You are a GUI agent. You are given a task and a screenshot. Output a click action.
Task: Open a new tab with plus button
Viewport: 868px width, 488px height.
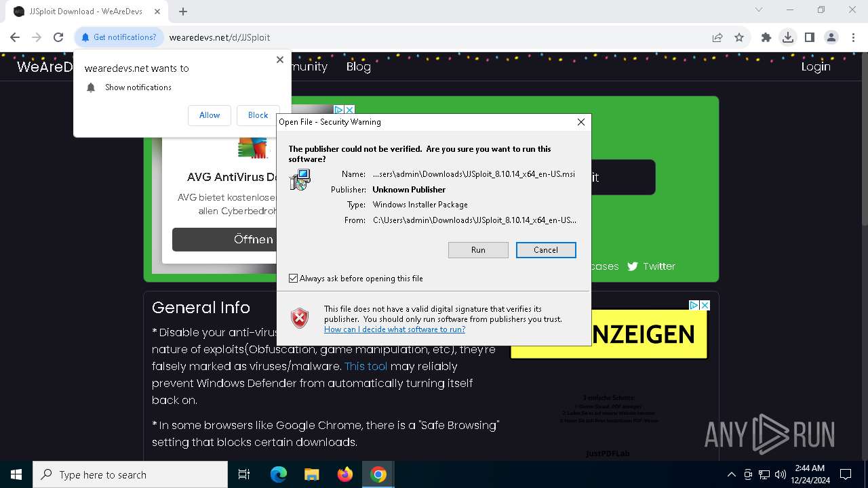click(x=183, y=12)
